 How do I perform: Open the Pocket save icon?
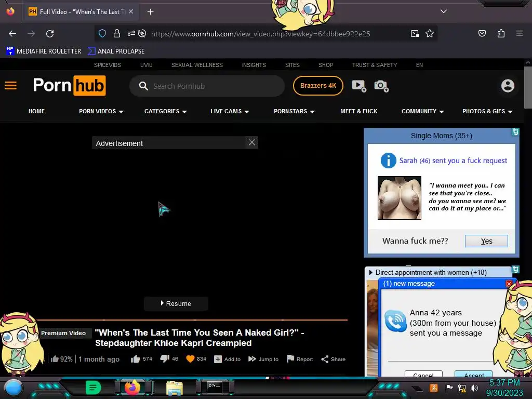482,33
